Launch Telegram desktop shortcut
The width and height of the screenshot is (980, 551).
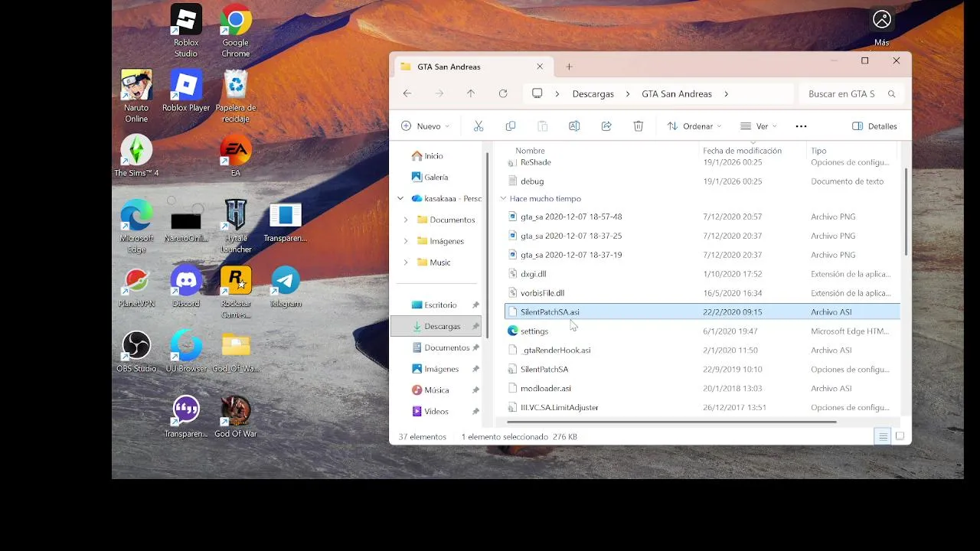point(286,286)
